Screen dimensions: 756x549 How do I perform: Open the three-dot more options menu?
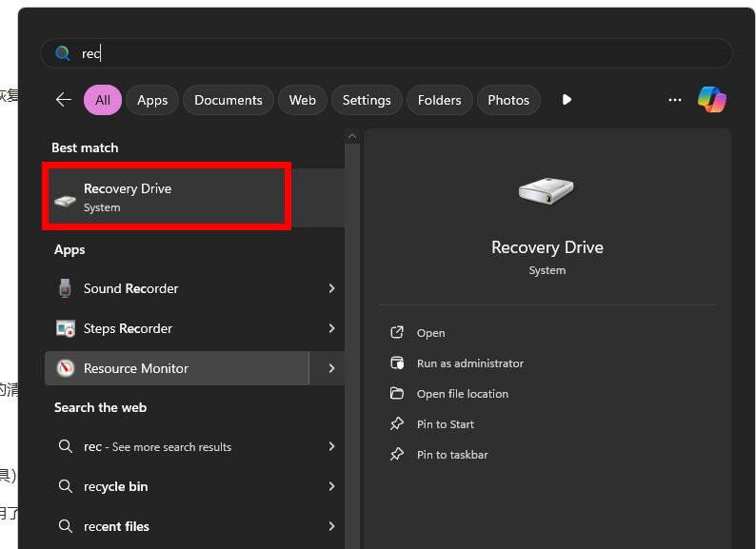click(675, 100)
